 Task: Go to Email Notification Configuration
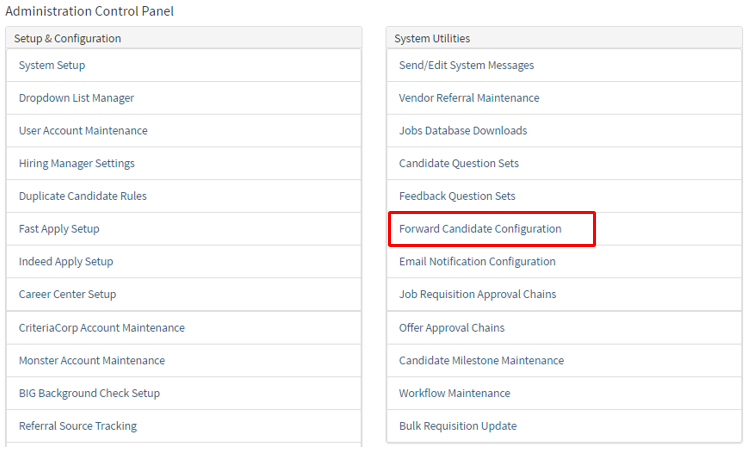coord(477,261)
